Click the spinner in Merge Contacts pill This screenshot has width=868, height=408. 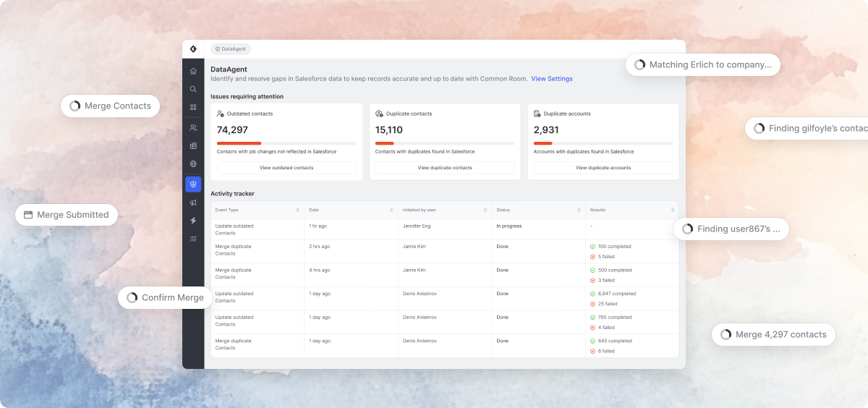[75, 106]
